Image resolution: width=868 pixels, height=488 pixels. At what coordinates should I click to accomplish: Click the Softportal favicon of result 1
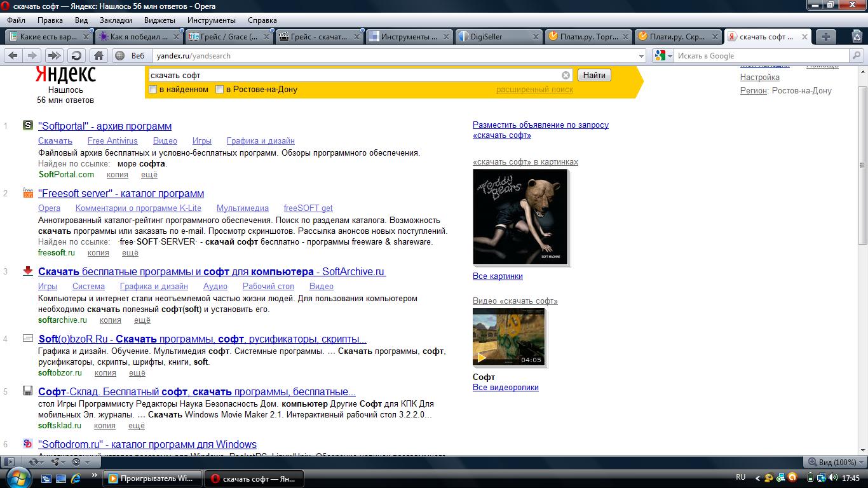[x=27, y=125]
